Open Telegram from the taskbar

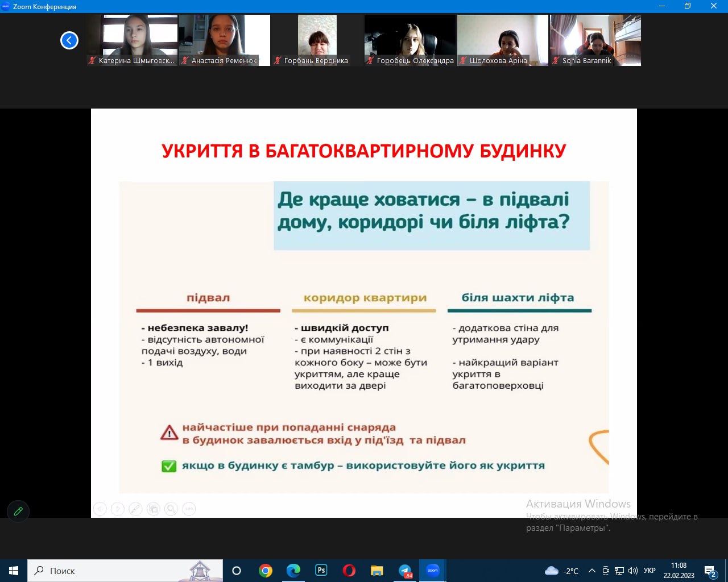405,571
